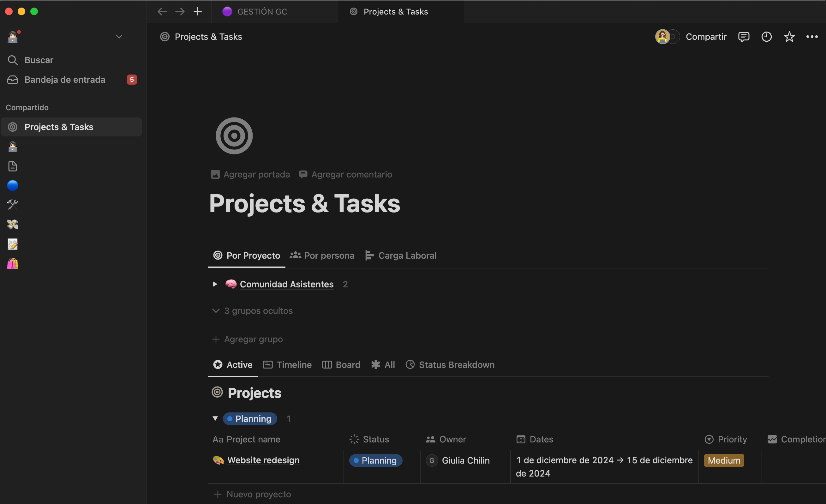Open the memo pencil sidebar page

(x=13, y=244)
